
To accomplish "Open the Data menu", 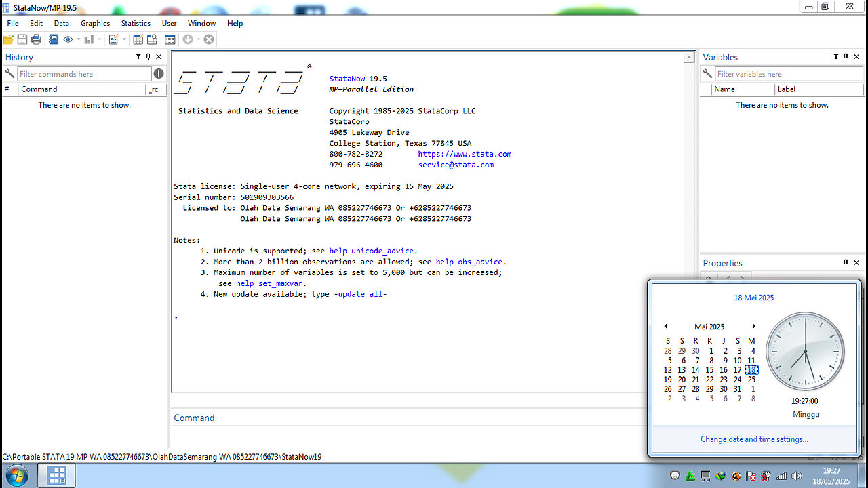I will (x=62, y=23).
